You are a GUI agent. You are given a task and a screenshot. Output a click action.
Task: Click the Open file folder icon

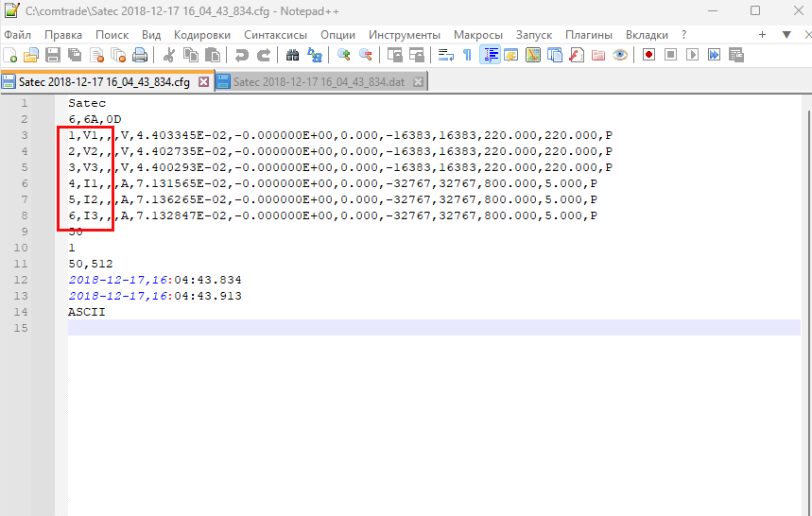click(31, 55)
